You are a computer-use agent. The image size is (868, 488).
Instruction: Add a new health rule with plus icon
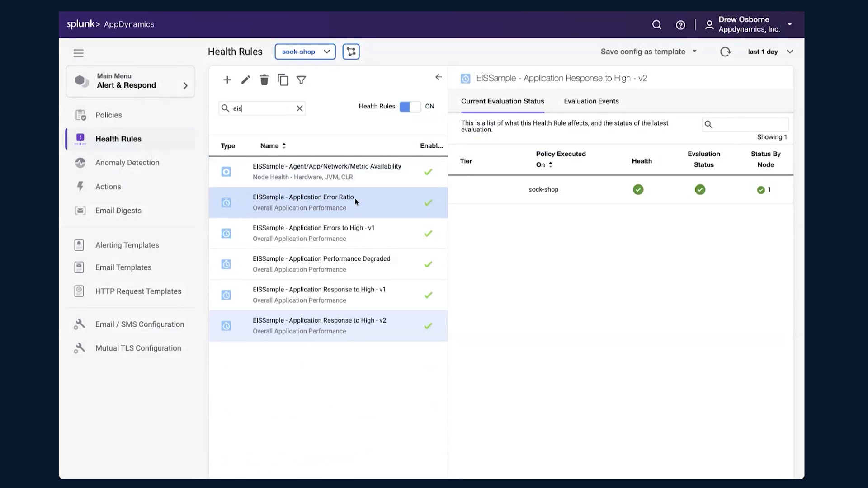coord(227,80)
